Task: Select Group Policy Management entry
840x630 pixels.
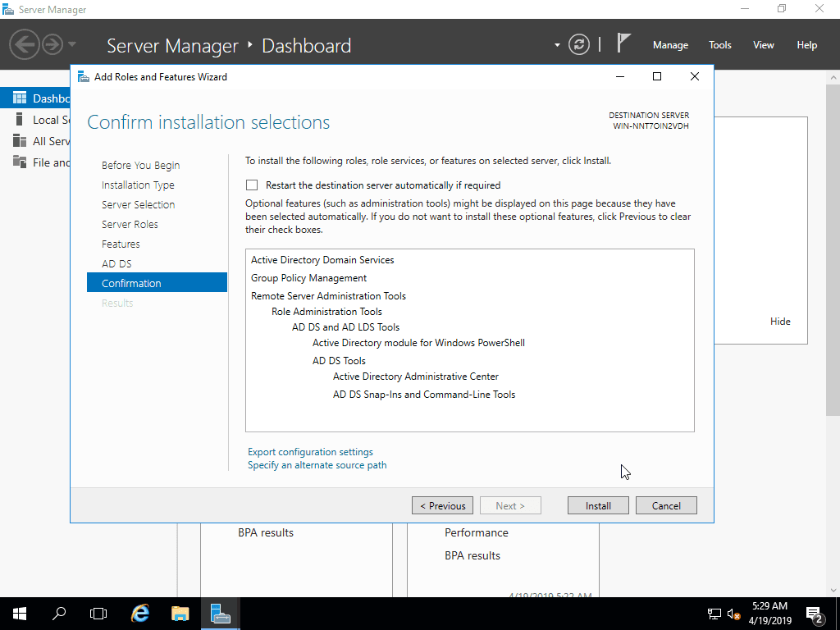Action: click(308, 278)
